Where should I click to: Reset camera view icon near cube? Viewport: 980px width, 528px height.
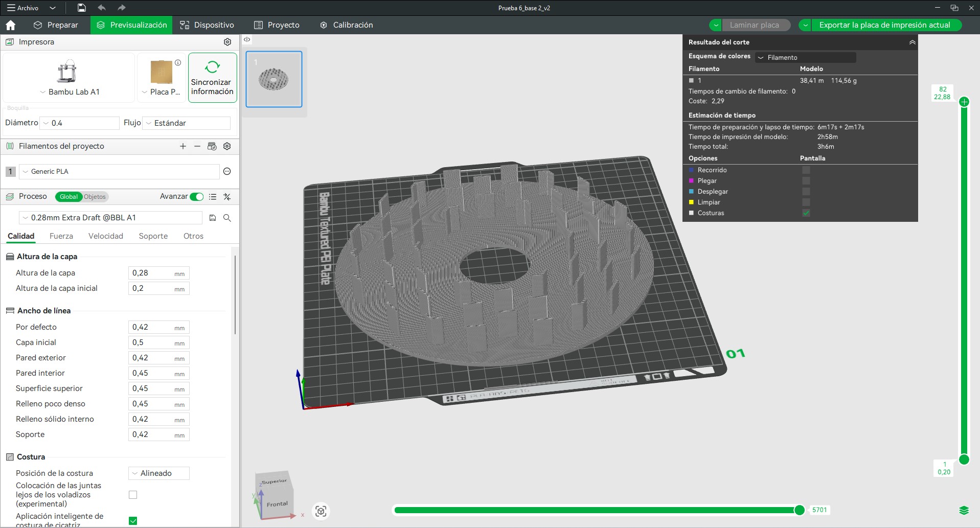click(321, 511)
